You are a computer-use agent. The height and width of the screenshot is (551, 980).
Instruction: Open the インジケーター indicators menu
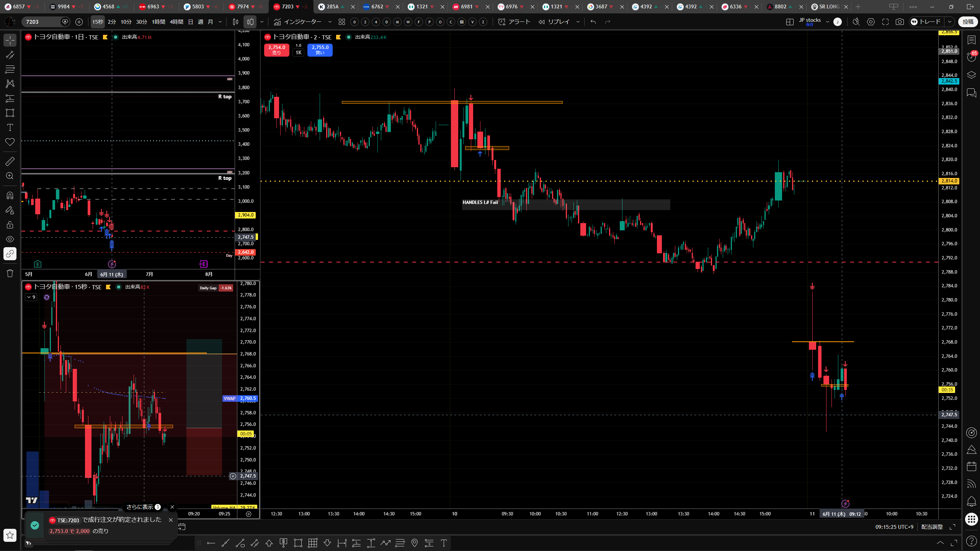coord(298,22)
